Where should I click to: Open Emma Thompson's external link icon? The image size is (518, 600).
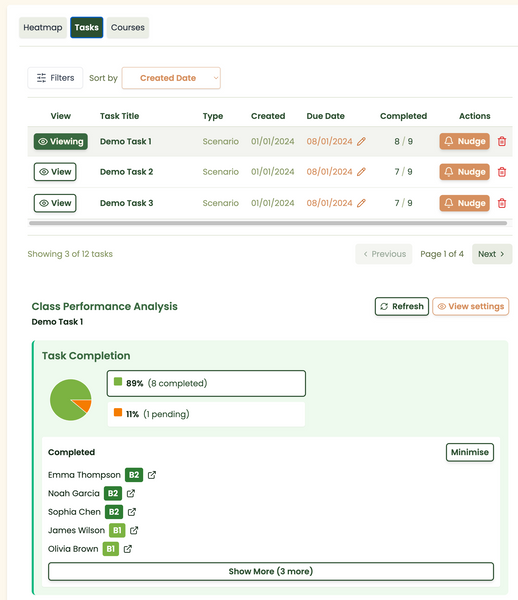pyautogui.click(x=152, y=475)
